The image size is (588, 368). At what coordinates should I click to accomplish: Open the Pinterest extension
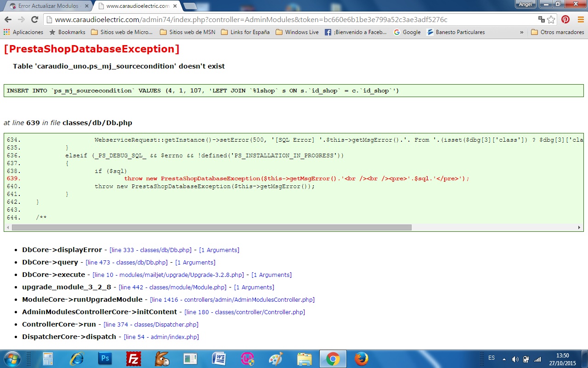click(x=565, y=19)
